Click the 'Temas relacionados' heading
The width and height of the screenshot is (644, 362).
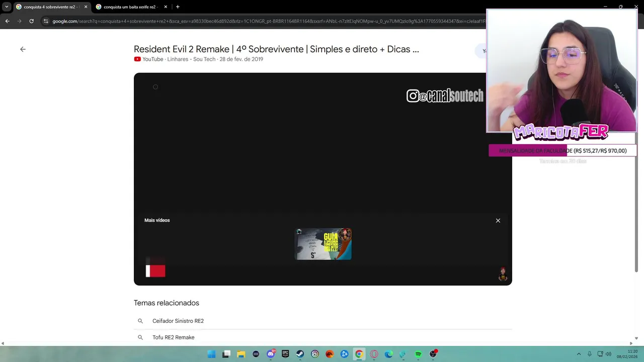coord(167,303)
